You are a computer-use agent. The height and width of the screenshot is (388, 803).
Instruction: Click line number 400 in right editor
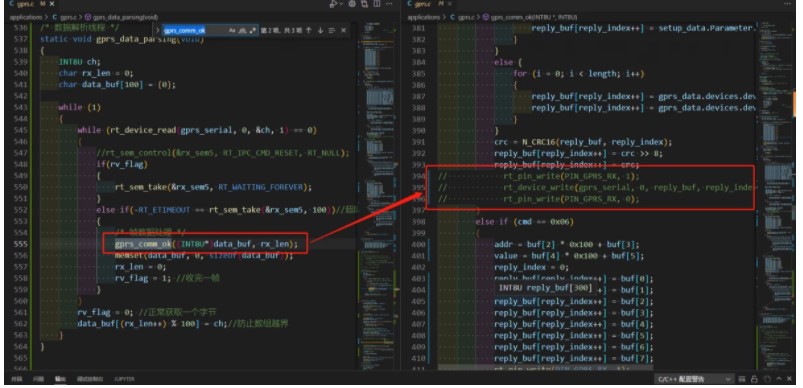pos(418,244)
